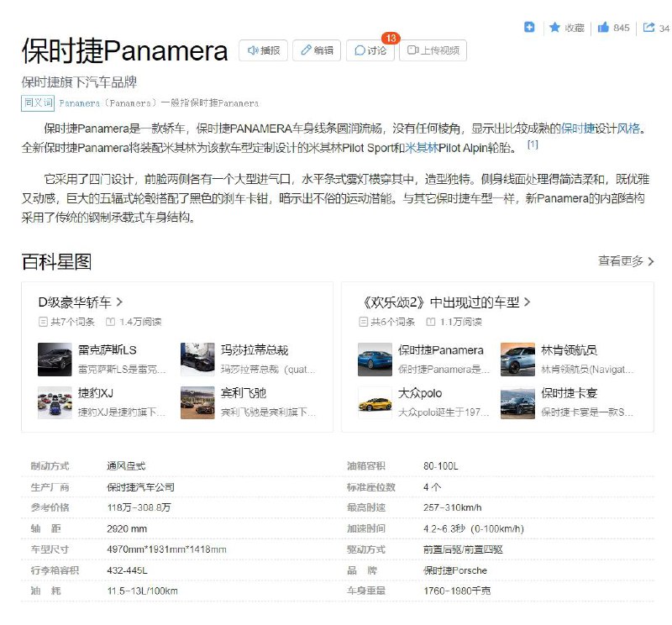
Task: Open the 宾利飞驰 entry title
Action: pyautogui.click(x=244, y=393)
